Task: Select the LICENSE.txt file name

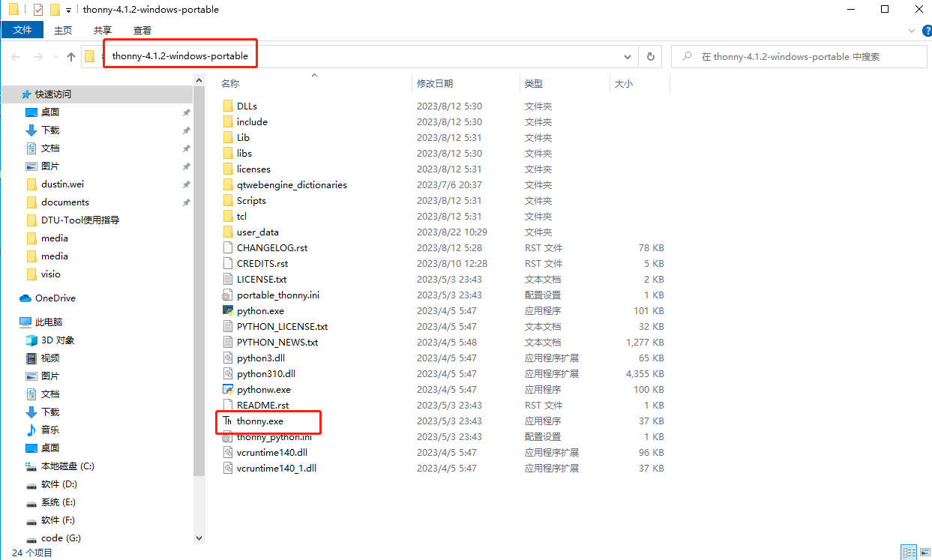Action: 262,279
